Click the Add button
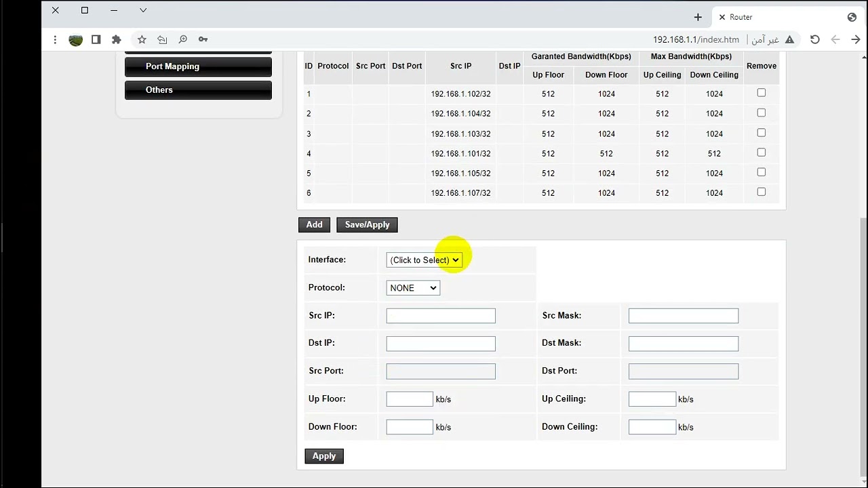Image resolution: width=868 pixels, height=488 pixels. click(314, 224)
